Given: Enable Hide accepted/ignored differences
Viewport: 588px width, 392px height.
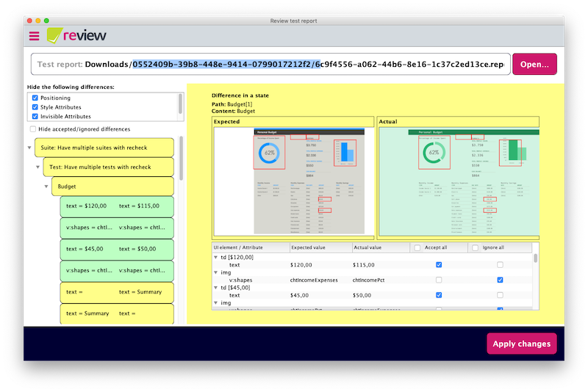Looking at the screenshot, I should (33, 129).
